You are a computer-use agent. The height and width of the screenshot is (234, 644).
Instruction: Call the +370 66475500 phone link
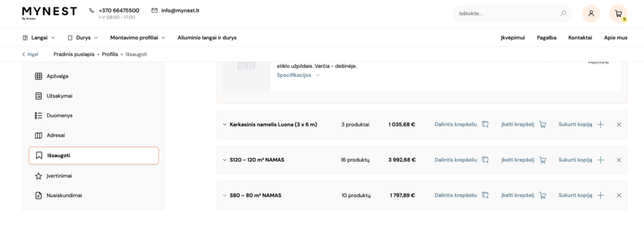tap(119, 10)
